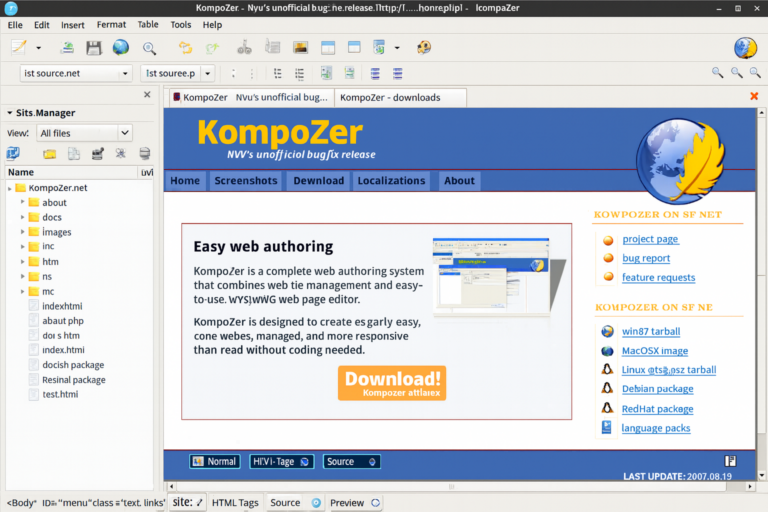The image size is (768, 512).
Task: Click the Screenshots nav link
Action: 245,181
